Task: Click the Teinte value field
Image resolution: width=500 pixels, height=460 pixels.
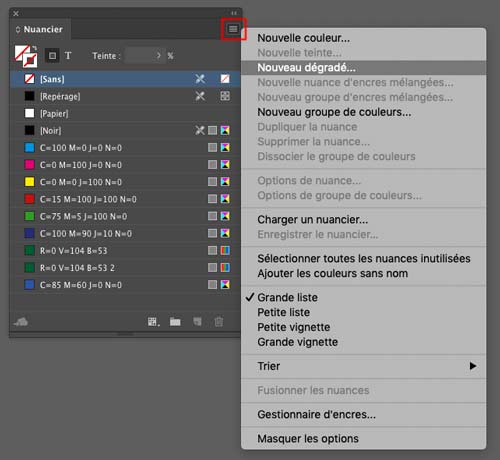Action: (x=139, y=56)
